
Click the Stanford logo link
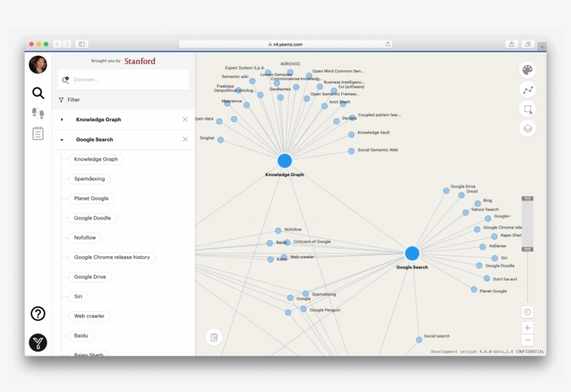point(140,61)
